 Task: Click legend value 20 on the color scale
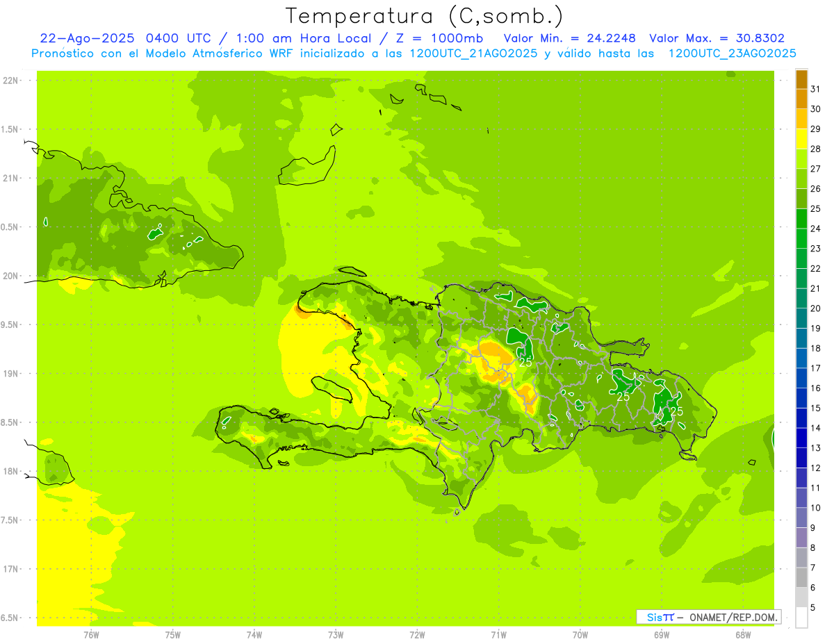click(816, 308)
